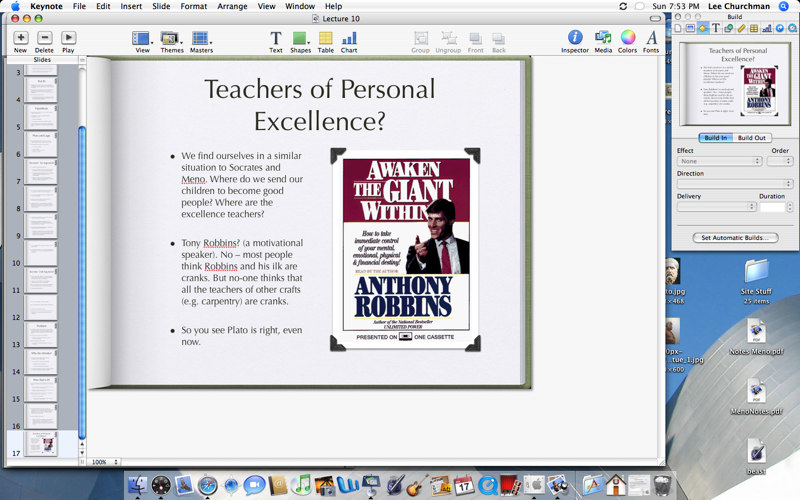Open the Effect dropdown in Build inspector
This screenshot has height=500, width=800.
718,161
